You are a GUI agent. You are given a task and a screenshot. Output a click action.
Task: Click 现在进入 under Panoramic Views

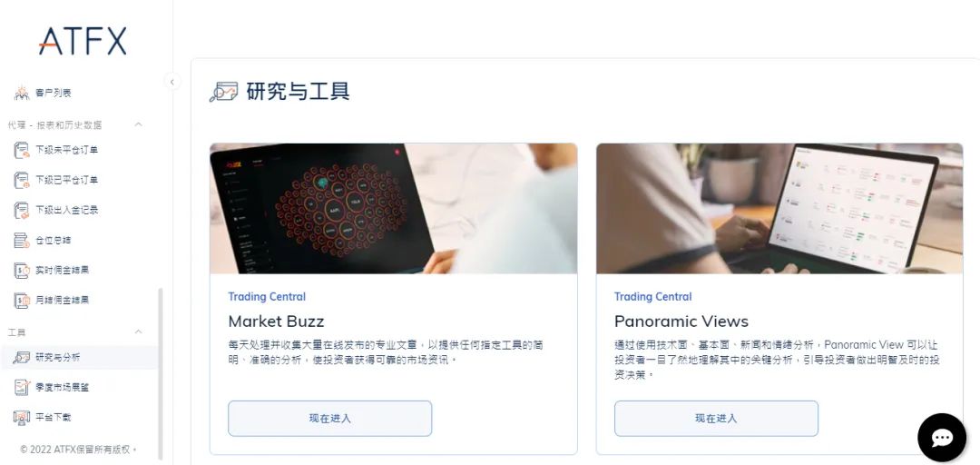click(716, 419)
